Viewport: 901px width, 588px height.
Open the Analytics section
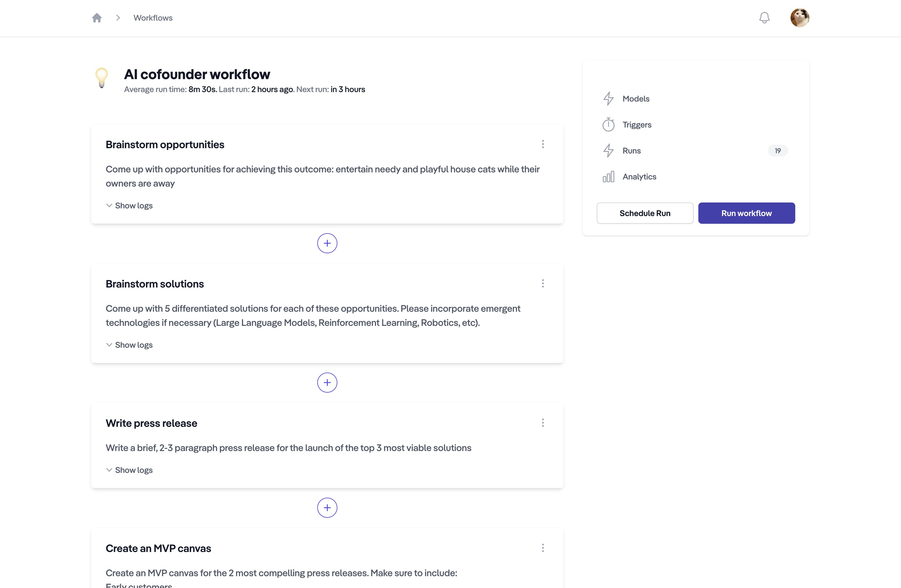[x=639, y=177]
